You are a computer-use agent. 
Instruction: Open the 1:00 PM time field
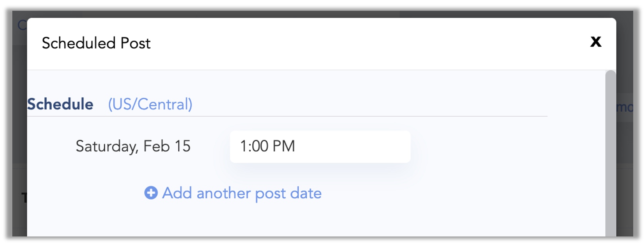(320, 146)
